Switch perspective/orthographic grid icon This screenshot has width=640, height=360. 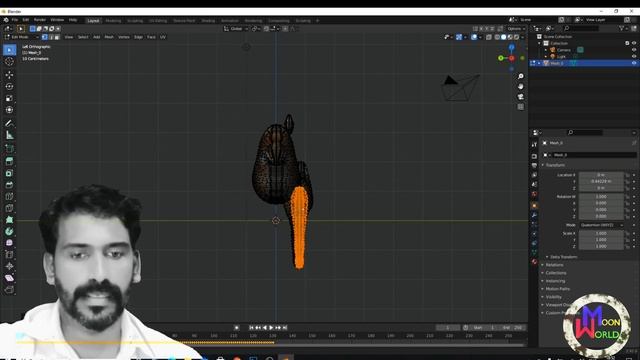coord(520,107)
